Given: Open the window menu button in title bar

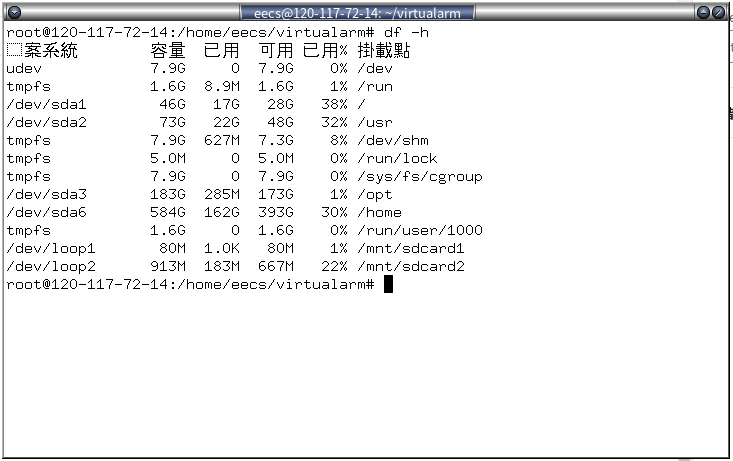Looking at the screenshot, I should [14, 12].
